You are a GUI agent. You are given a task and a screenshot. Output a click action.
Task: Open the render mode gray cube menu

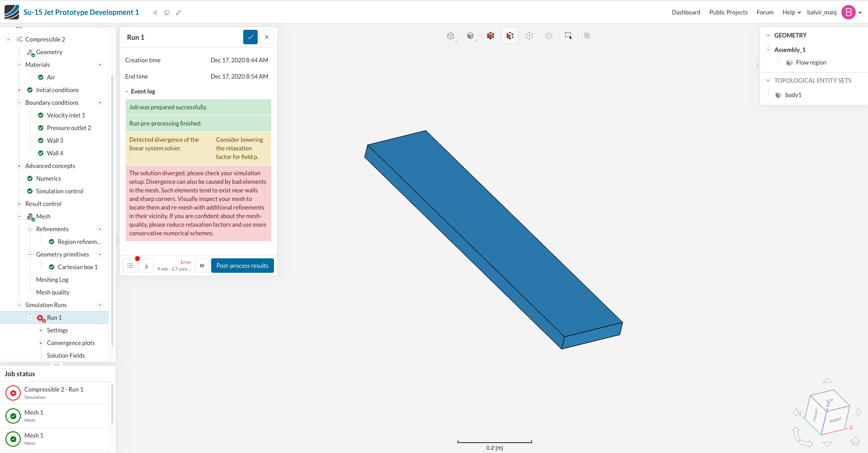coord(471,36)
